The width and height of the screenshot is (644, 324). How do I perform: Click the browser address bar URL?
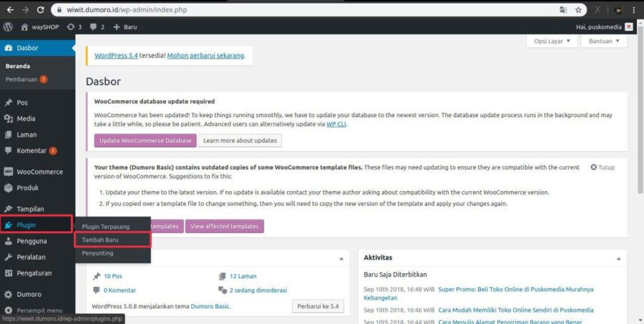tap(127, 10)
